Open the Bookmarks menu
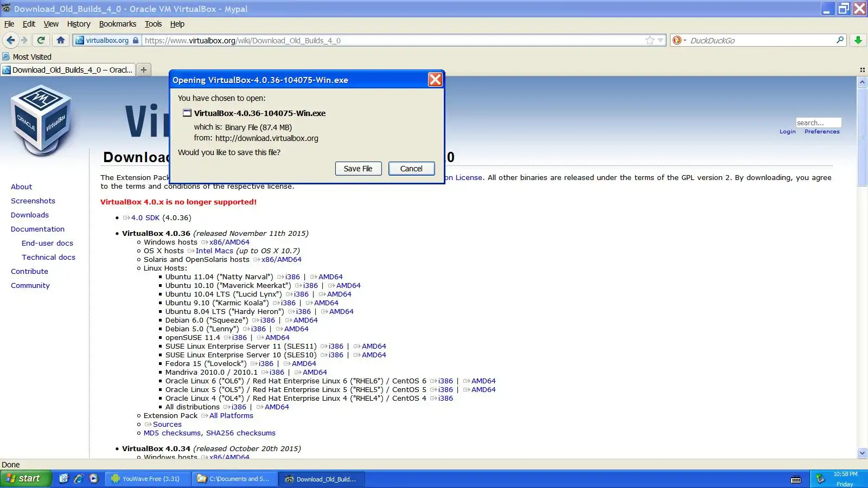Image resolution: width=868 pixels, height=488 pixels. click(x=118, y=24)
